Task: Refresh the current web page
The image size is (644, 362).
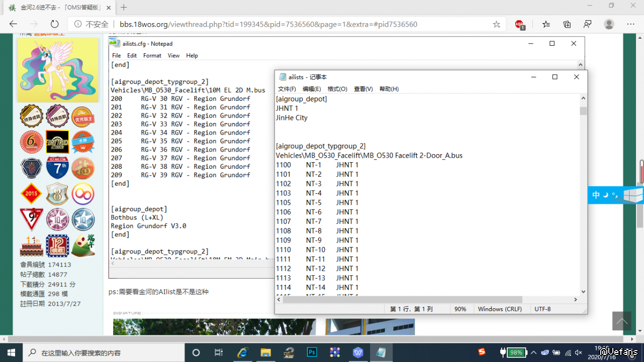Action: [x=54, y=24]
